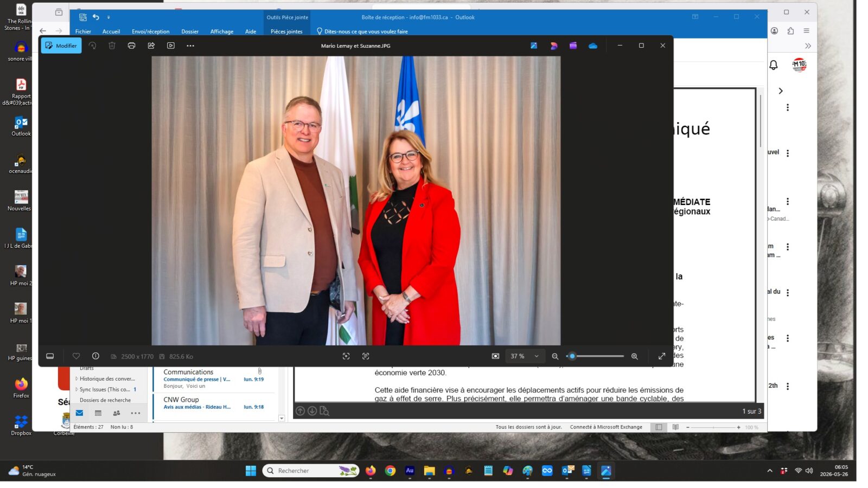The height and width of the screenshot is (488, 868).
Task: Switch to People view in Outlook navigation
Action: click(117, 413)
